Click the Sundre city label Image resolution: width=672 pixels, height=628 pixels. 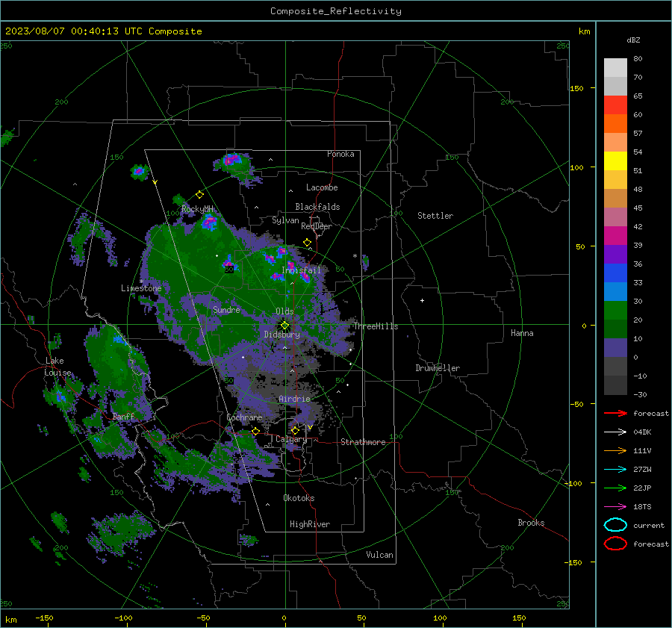click(x=226, y=309)
